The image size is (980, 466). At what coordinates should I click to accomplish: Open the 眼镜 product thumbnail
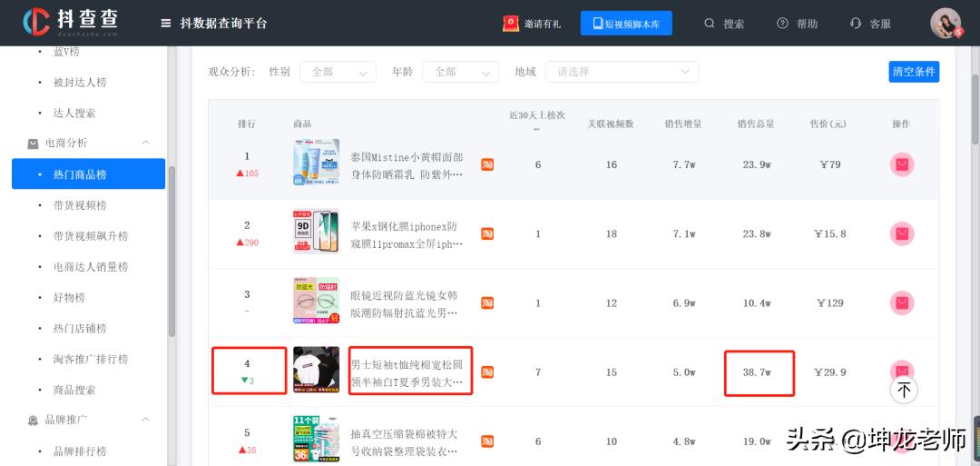pyautogui.click(x=317, y=301)
